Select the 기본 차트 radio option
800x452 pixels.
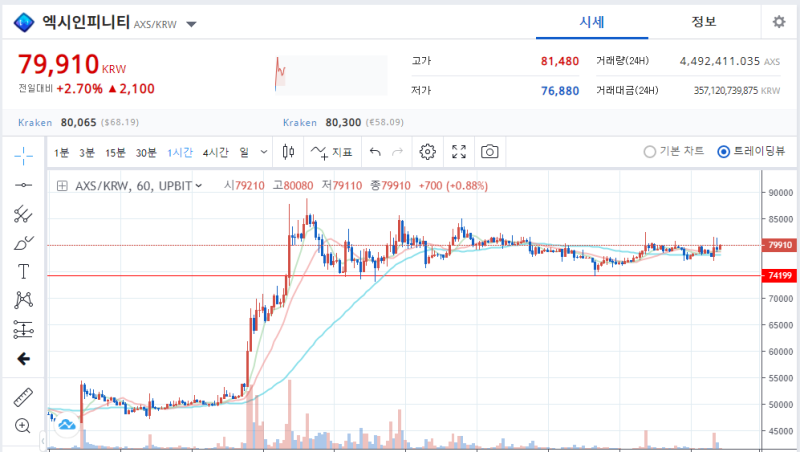coord(673,152)
